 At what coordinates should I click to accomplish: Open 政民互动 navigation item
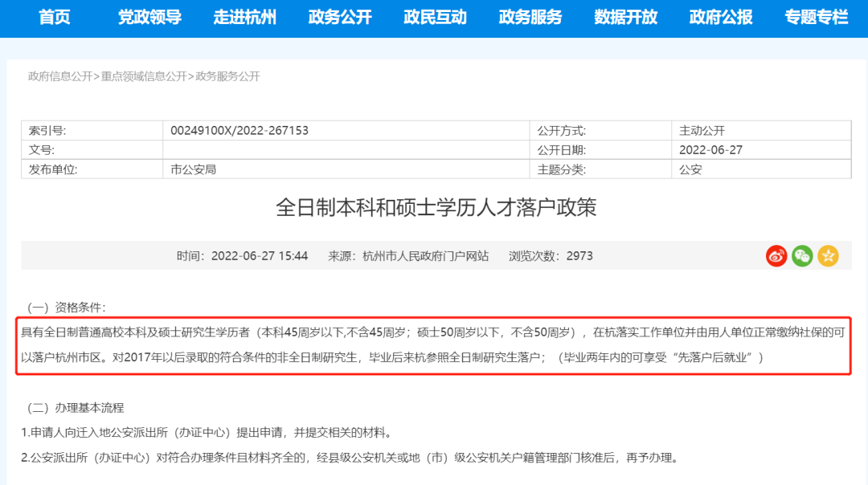(435, 18)
